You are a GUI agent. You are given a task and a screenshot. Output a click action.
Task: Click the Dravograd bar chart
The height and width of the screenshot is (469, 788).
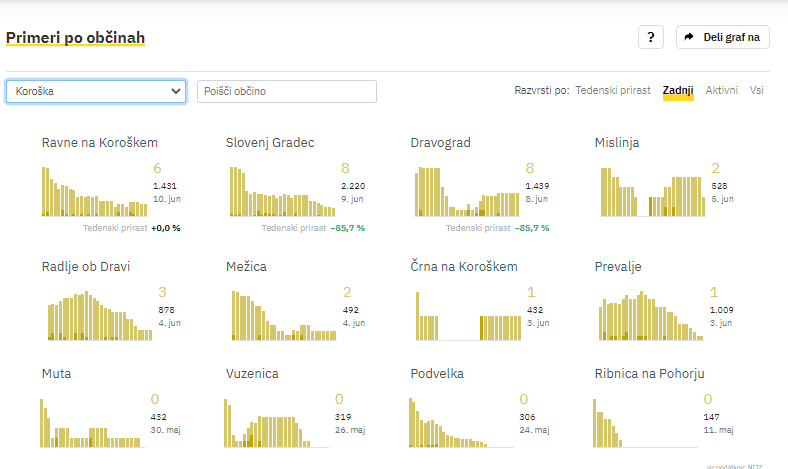(x=466, y=191)
